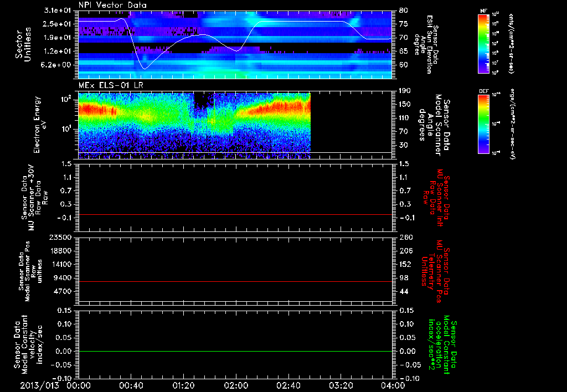Select the "MEx ELS-01 LR" panel title
This screenshot has width=567, height=392.
tap(111, 85)
